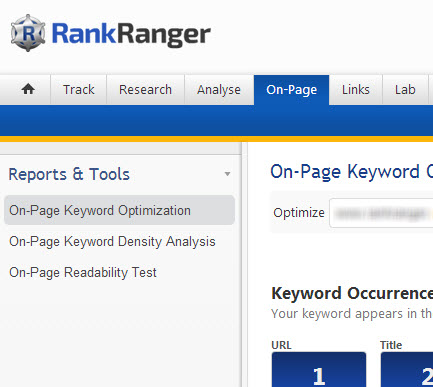
Task: Open the Research tab
Action: [x=145, y=89]
